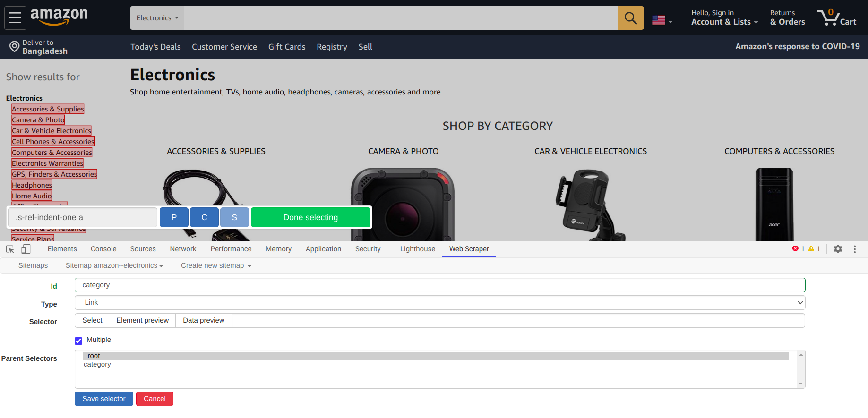Open the Application tab
This screenshot has width=868, height=418.
coord(323,249)
